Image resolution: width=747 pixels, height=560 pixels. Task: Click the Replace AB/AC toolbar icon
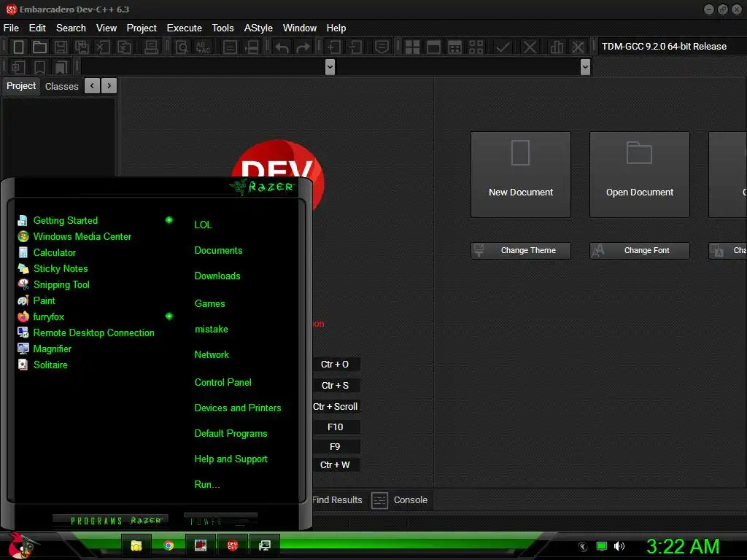pos(203,47)
